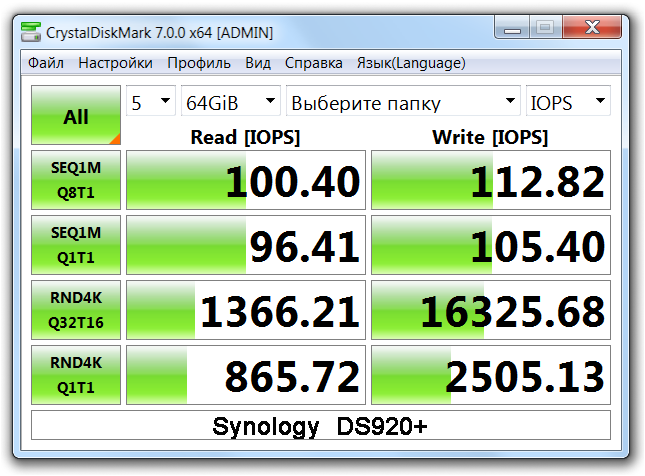Open the Настройки menu
645x476 pixels.
tap(116, 63)
